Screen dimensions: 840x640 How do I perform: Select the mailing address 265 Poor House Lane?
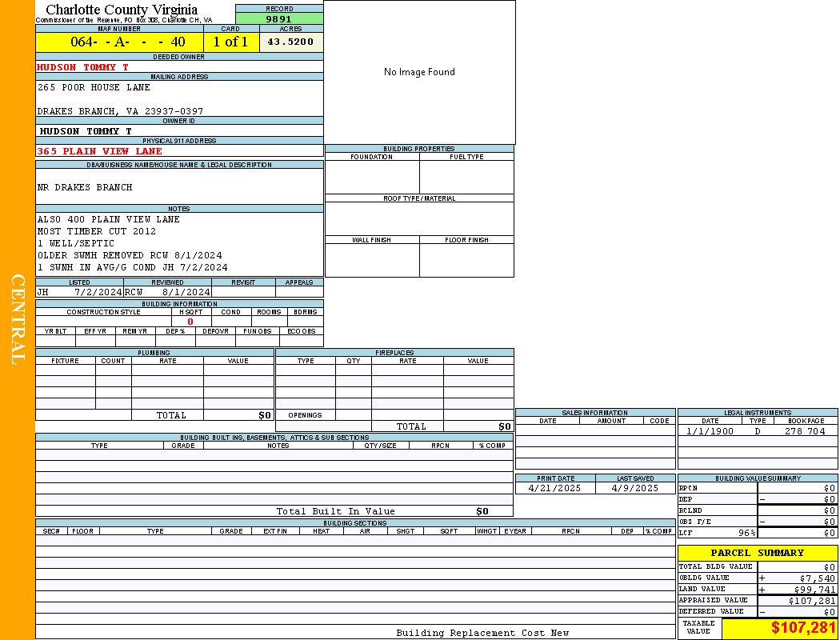[94, 87]
